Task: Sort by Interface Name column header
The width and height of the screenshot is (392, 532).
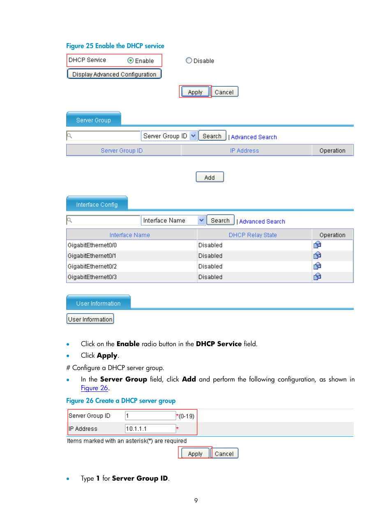Action: tap(129, 235)
